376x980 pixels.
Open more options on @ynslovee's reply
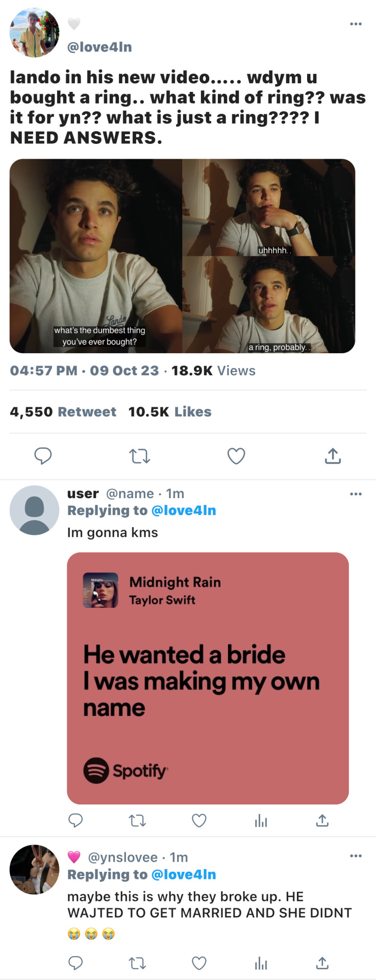[x=356, y=855]
